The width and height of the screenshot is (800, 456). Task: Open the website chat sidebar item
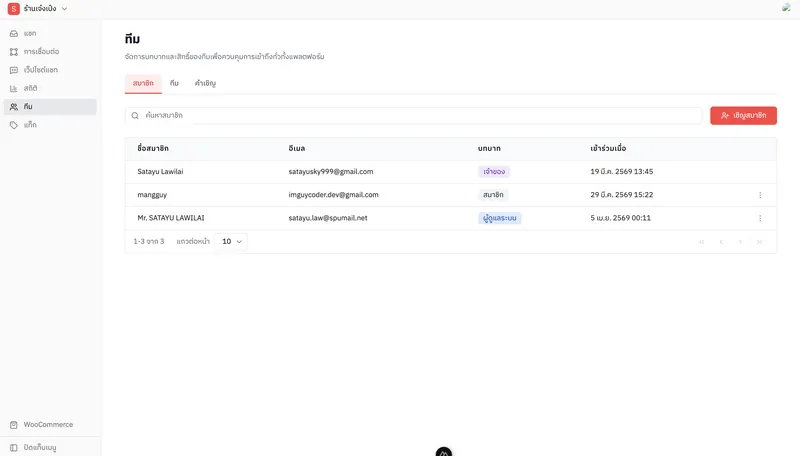[x=50, y=70]
